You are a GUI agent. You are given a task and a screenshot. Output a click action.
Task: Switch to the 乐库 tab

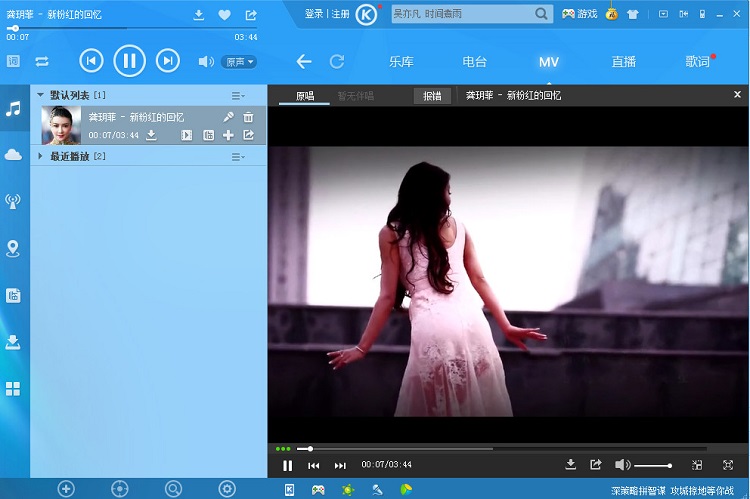point(401,61)
